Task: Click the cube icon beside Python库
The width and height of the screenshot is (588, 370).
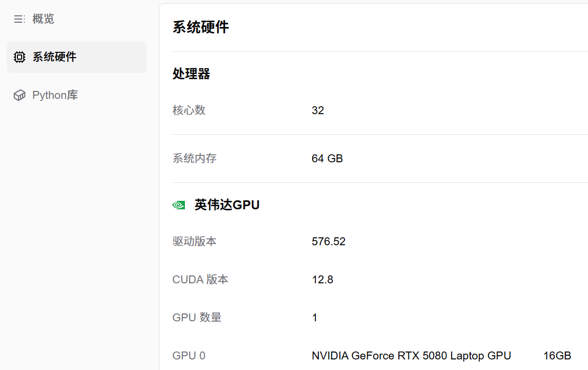Action: pyautogui.click(x=20, y=95)
